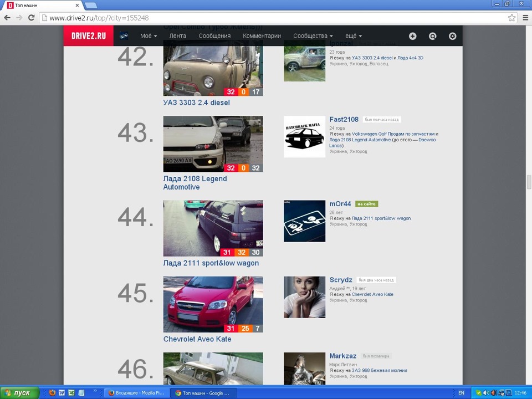This screenshot has height=399, width=532.
Task: Click Firefox icon in quick launch
Action: (x=52, y=392)
